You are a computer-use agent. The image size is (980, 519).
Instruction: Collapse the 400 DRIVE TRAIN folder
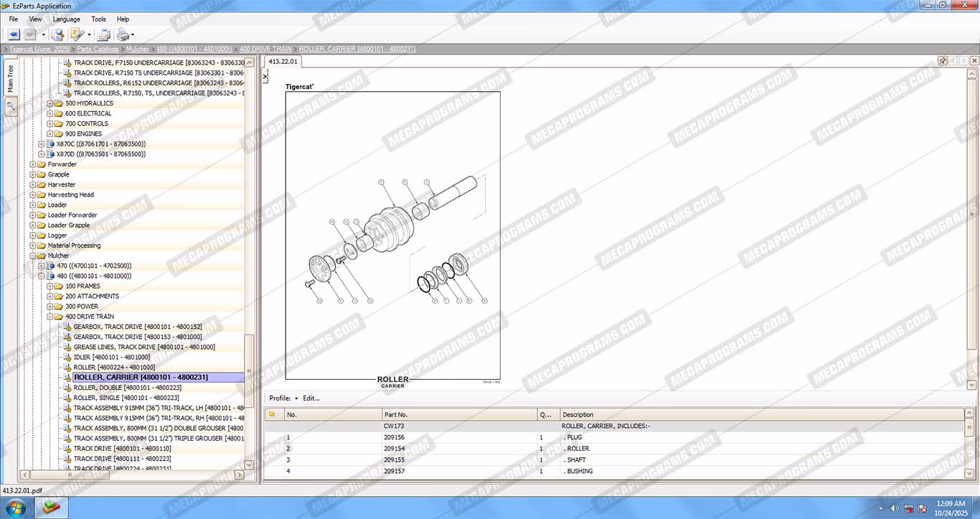click(x=50, y=317)
